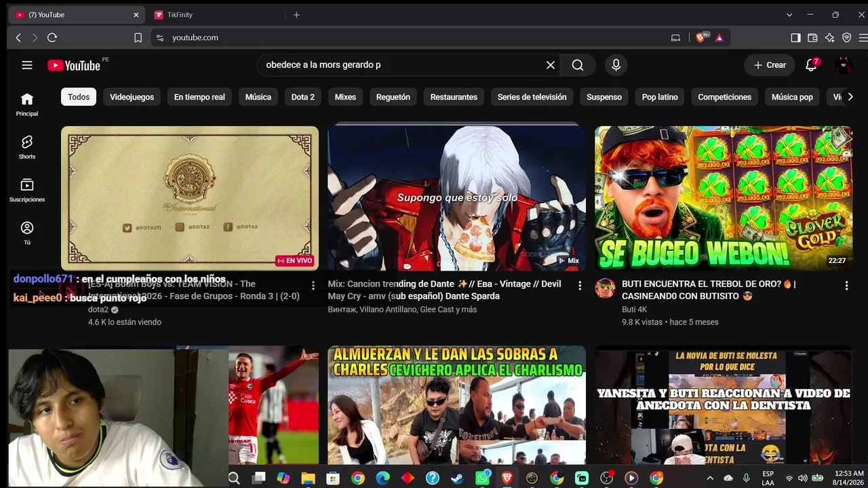The image size is (868, 488).
Task: Select the Música chip
Action: pyautogui.click(x=258, y=97)
